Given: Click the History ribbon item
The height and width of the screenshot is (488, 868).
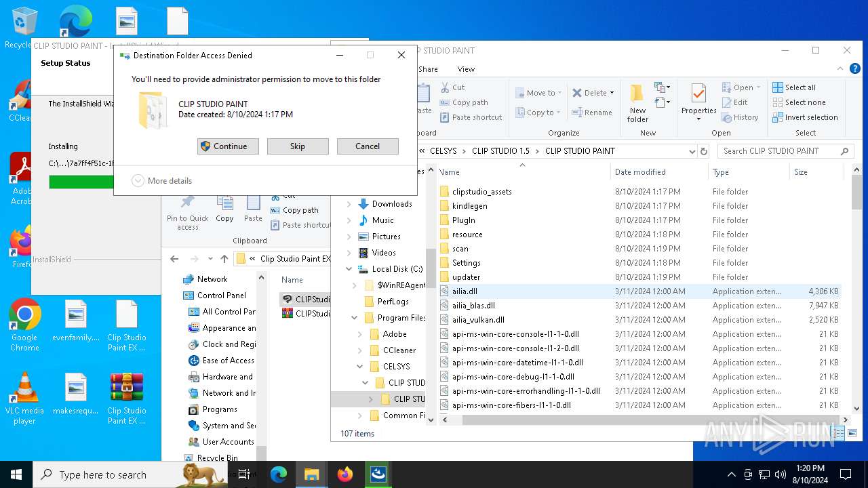Looking at the screenshot, I should 740,117.
